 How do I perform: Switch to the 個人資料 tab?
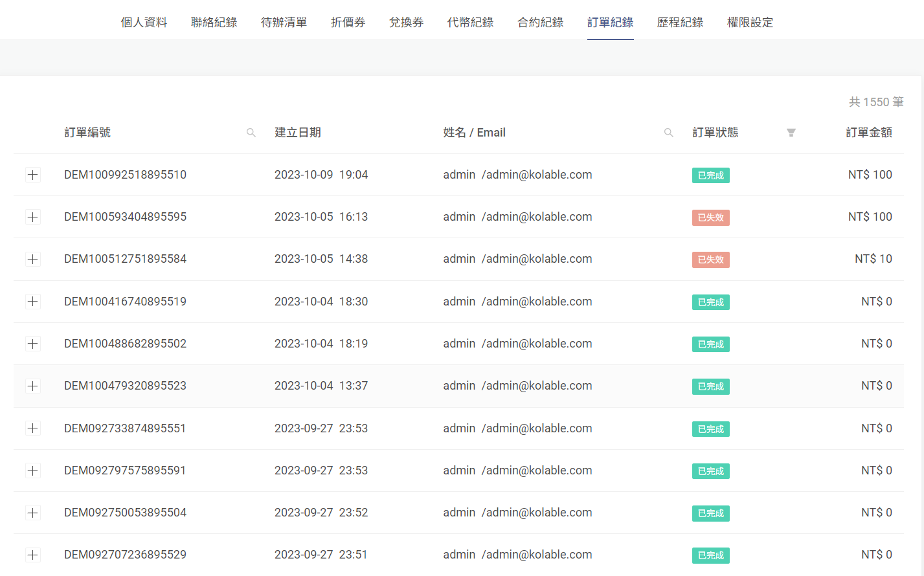point(144,23)
